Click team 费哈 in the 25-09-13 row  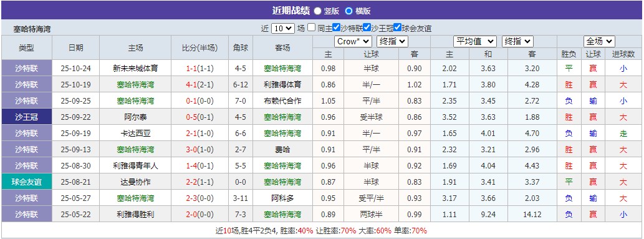282,149
